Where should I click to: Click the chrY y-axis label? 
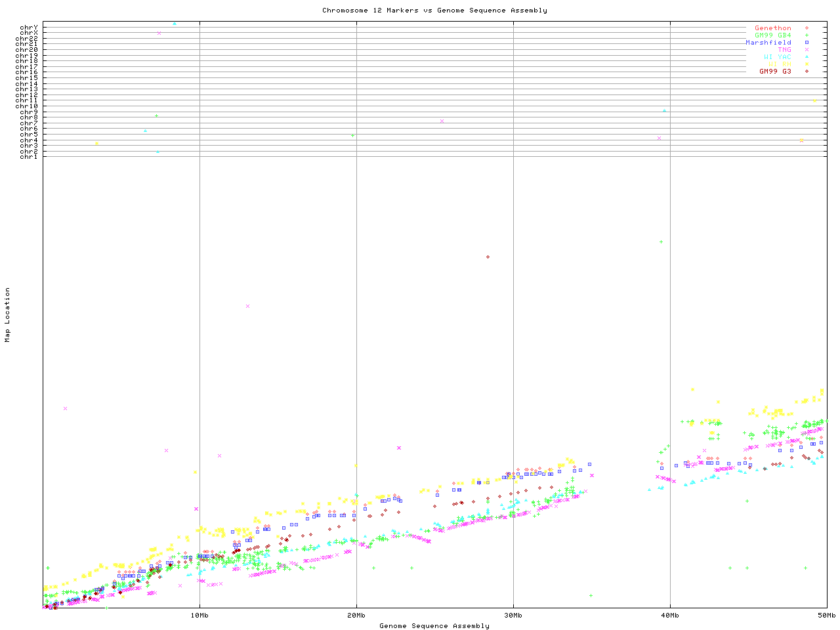28,28
